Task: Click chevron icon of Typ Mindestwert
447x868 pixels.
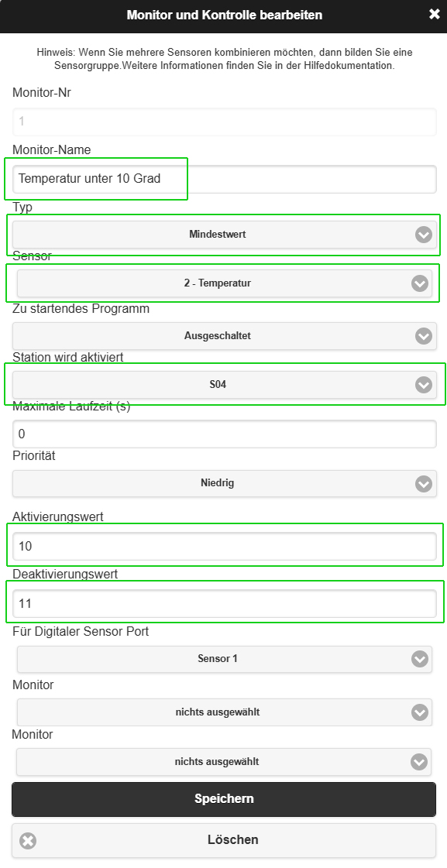Action: pyautogui.click(x=424, y=235)
